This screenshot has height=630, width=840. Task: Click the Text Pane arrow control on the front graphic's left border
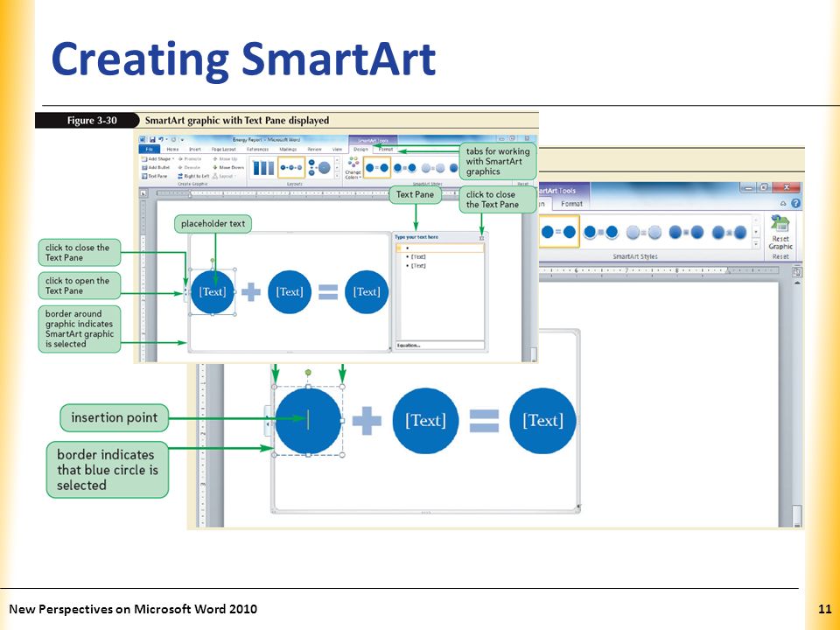click(185, 292)
